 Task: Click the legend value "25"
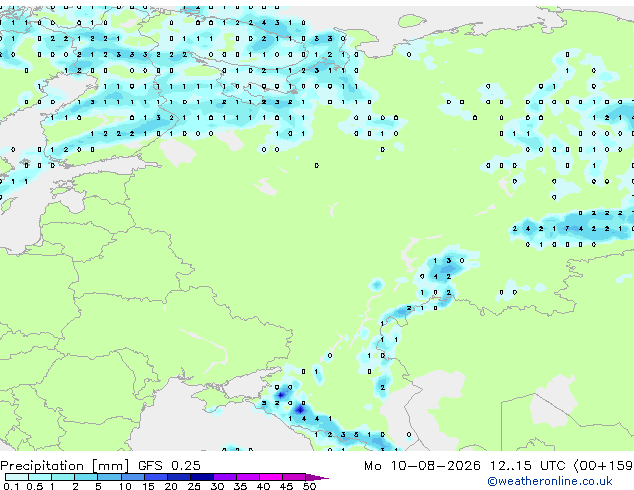point(194,486)
